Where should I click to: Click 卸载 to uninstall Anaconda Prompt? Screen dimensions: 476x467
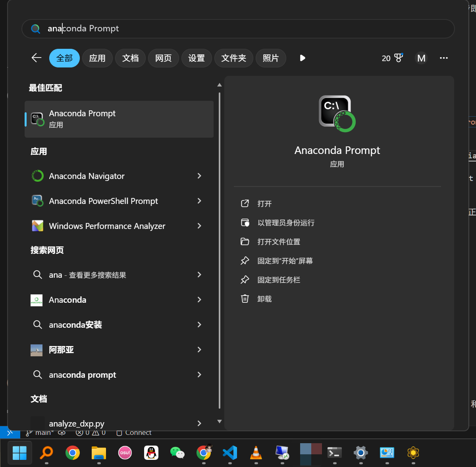[264, 298]
